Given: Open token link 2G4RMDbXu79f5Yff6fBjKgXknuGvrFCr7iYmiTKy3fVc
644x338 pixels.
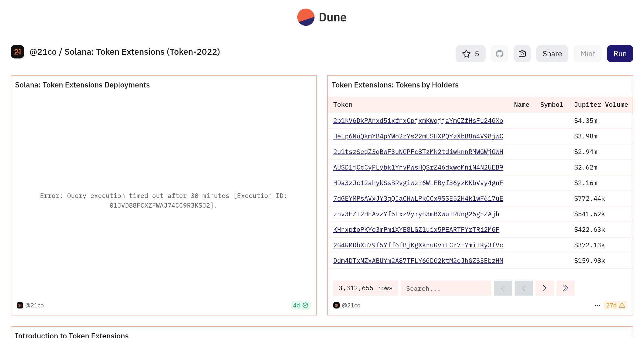Looking at the screenshot, I should pyautogui.click(x=418, y=245).
